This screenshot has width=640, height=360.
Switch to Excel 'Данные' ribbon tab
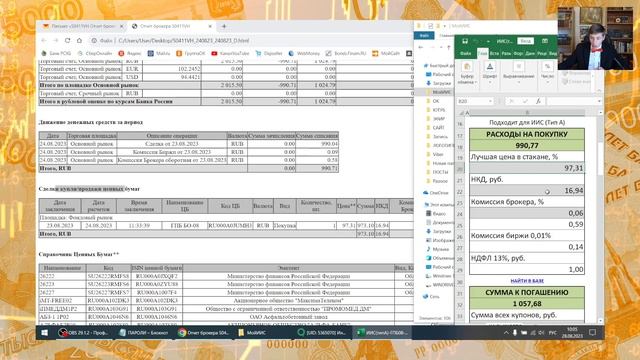[x=530, y=53]
